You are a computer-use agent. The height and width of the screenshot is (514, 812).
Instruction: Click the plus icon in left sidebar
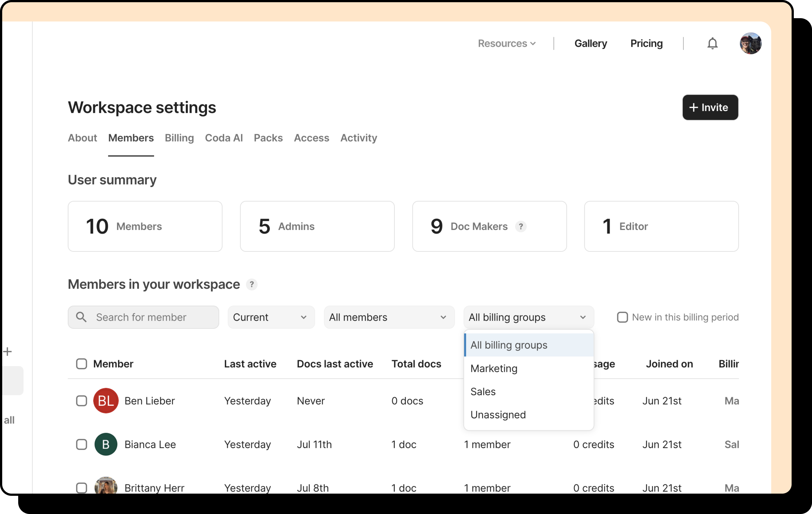point(7,351)
